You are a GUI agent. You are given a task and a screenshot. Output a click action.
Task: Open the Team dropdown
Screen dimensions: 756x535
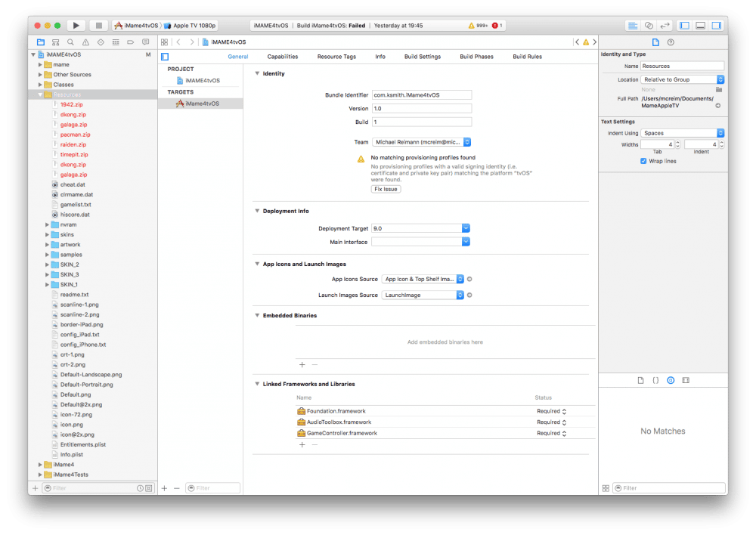pos(421,142)
